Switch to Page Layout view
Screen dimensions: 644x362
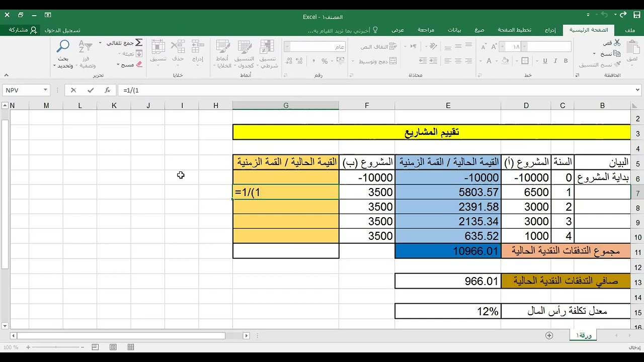[x=113, y=347]
